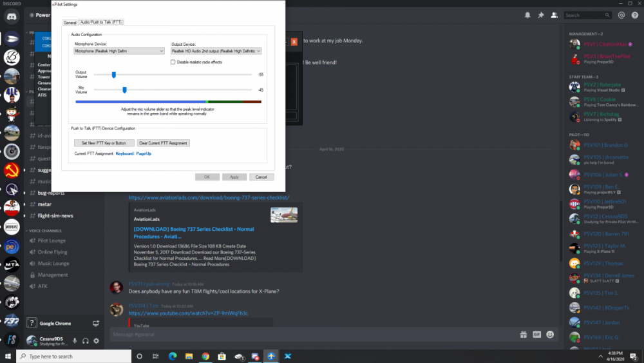Image resolution: width=644 pixels, height=363 pixels.
Task: Open Google Chrome from taskbar
Action: click(x=205, y=357)
